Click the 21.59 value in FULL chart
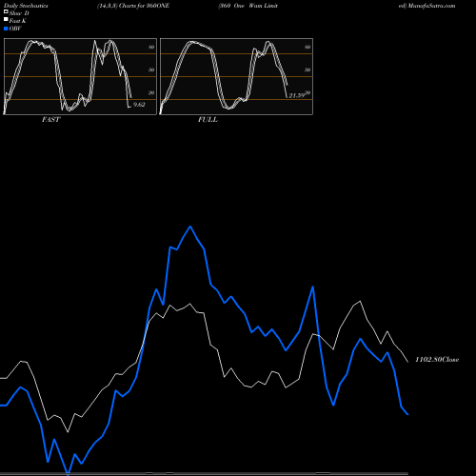The width and height of the screenshot is (476, 476). (x=297, y=95)
